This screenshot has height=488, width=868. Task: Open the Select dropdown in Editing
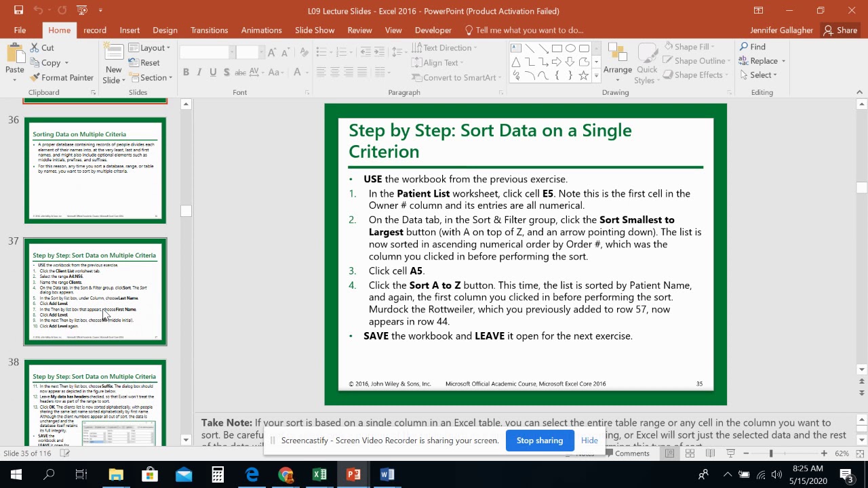click(759, 75)
